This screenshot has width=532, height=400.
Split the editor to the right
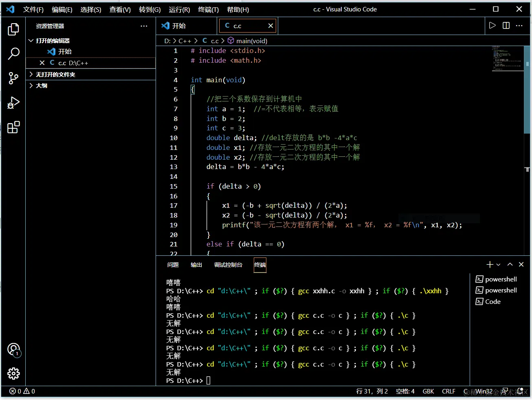[x=506, y=26]
